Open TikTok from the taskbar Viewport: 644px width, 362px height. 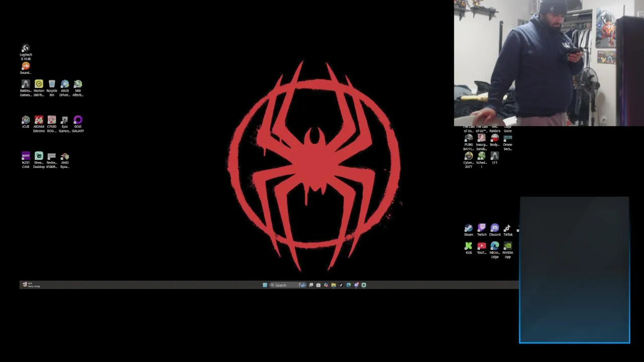click(341, 285)
